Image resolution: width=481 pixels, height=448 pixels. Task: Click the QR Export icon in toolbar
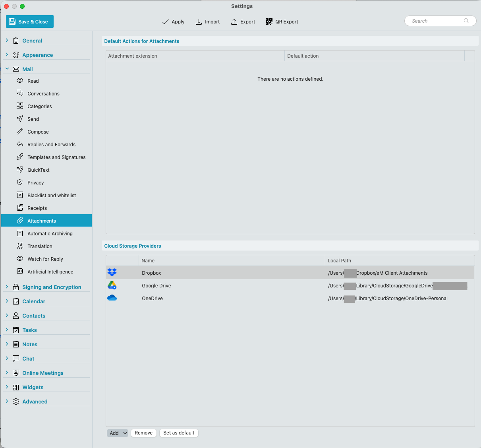pos(269,21)
